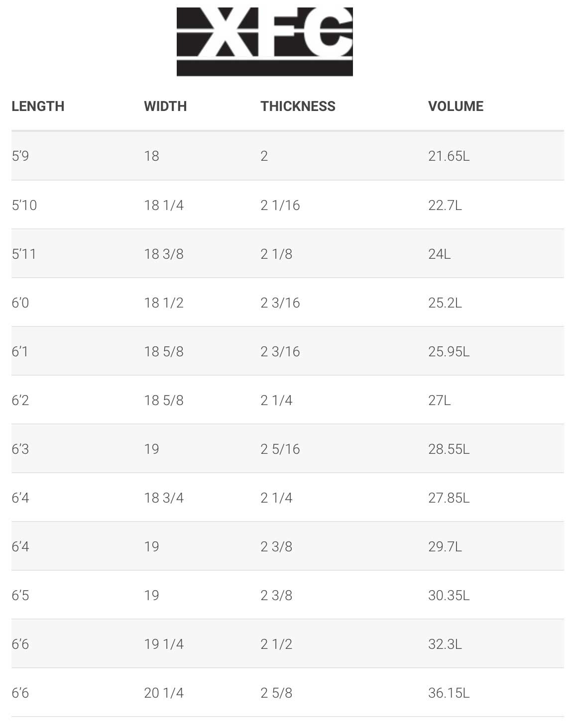The height and width of the screenshot is (728, 574).
Task: Click the 29.7L volume cell
Action: (x=445, y=546)
